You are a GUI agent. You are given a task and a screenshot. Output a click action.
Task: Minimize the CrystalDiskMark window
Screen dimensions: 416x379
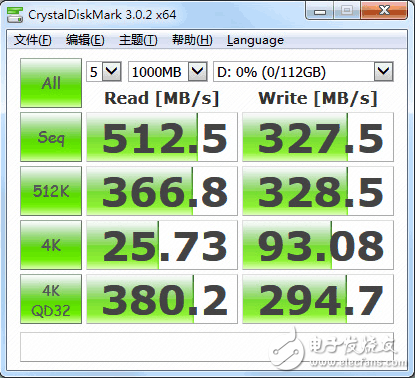pos(320,12)
